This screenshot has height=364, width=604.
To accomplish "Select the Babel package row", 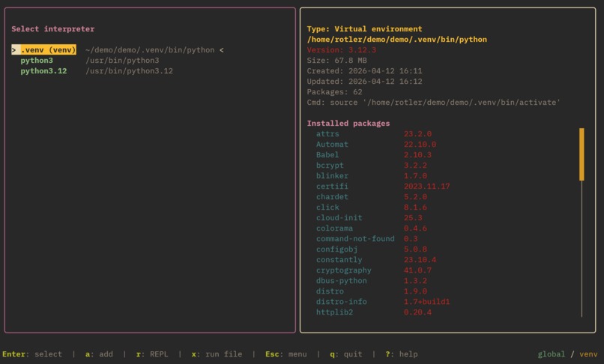I will [x=374, y=155].
